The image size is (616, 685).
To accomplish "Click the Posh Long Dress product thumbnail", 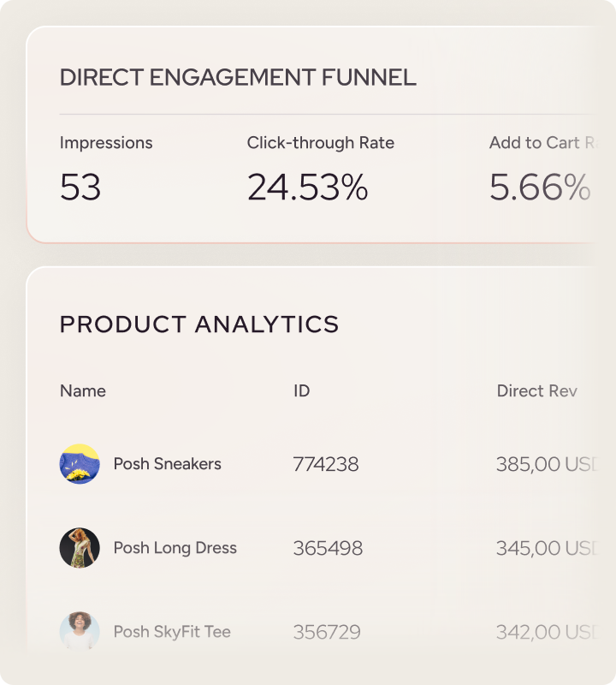I will (80, 548).
